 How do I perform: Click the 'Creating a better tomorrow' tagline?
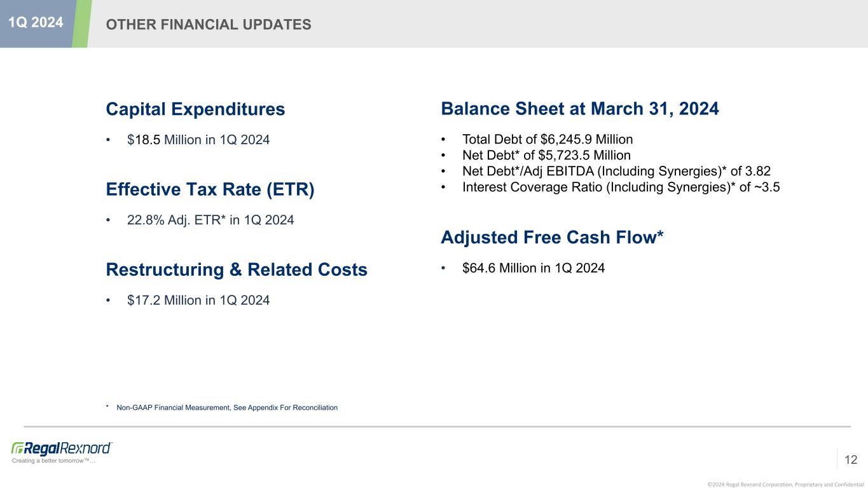(x=54, y=461)
